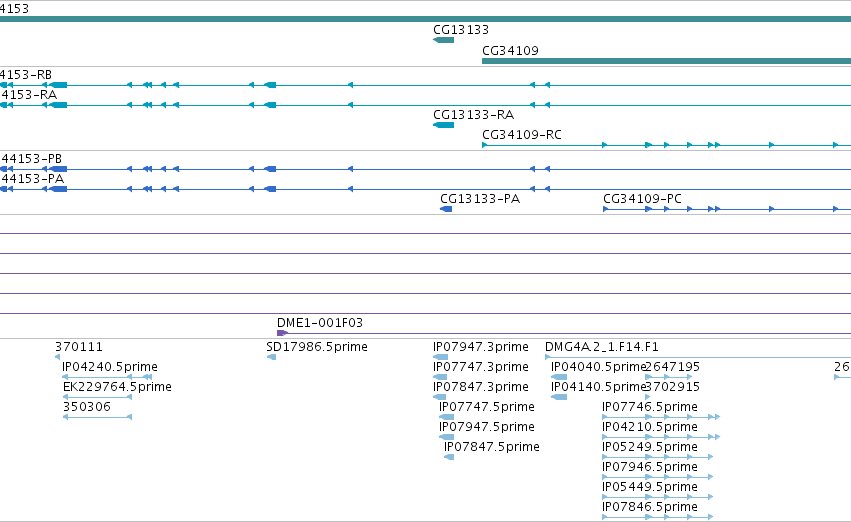Click the CG13133 gene label

pos(461,30)
